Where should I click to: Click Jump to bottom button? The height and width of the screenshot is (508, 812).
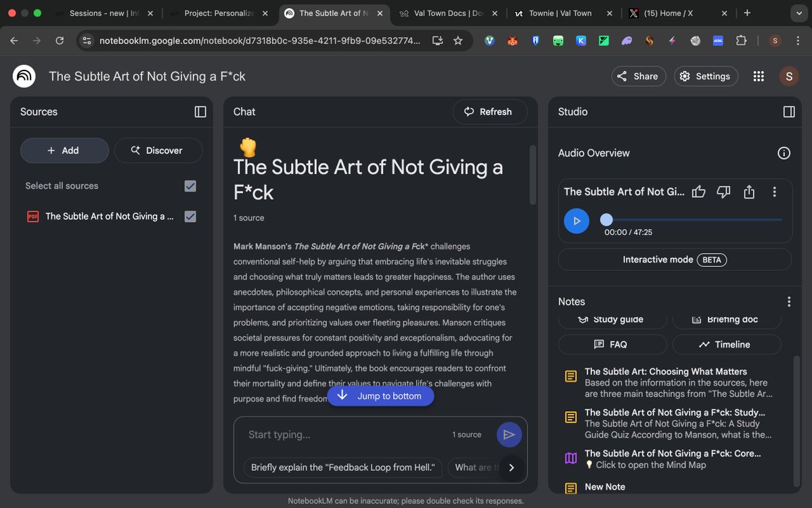(380, 396)
